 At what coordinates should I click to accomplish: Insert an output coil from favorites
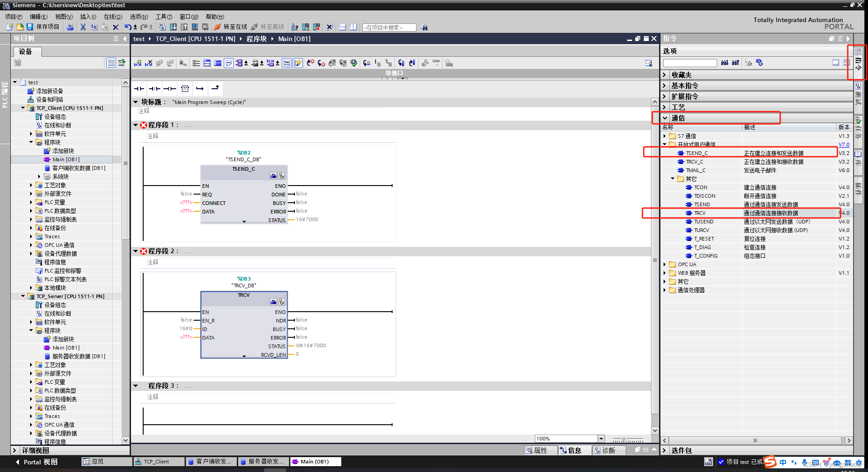(x=170, y=89)
